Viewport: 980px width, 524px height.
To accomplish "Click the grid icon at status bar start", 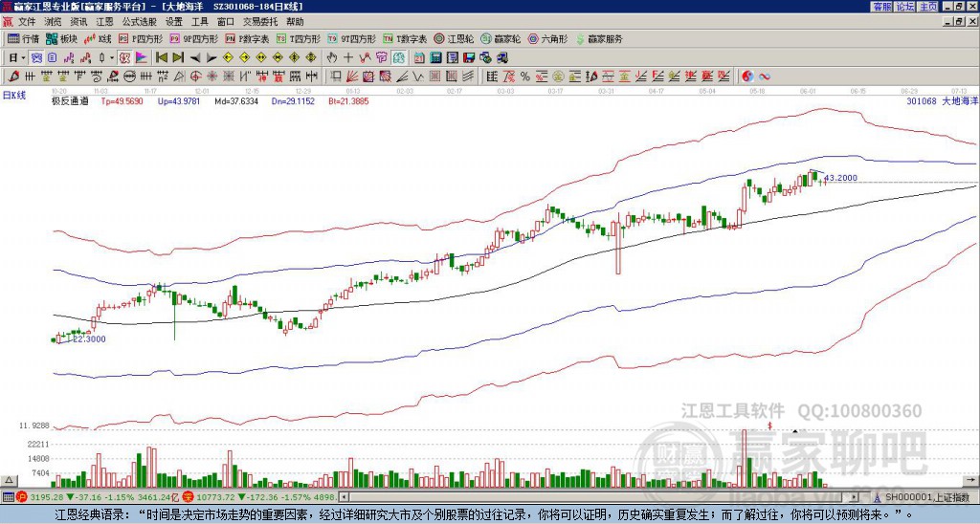I will tap(8, 497).
